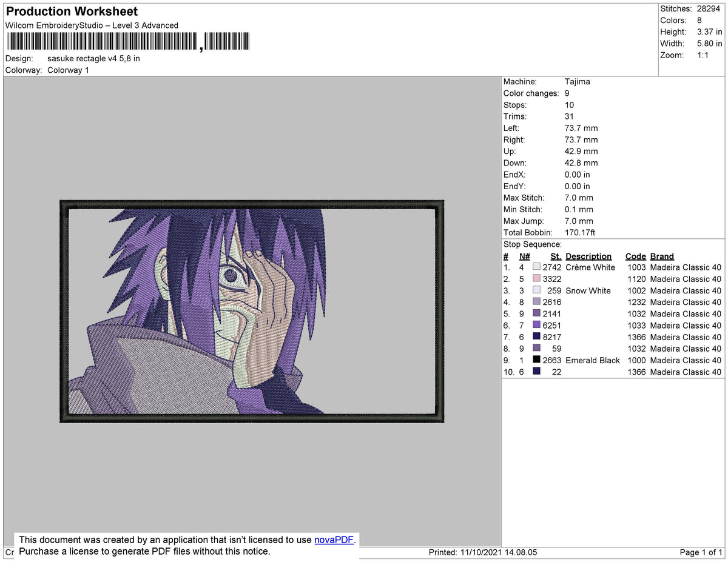Open the novaPDF license link
Image resolution: width=728 pixels, height=562 pixels.
click(x=333, y=540)
